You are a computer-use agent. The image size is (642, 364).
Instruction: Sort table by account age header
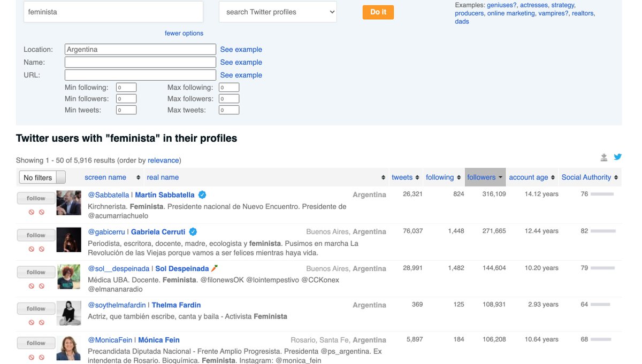point(529,177)
